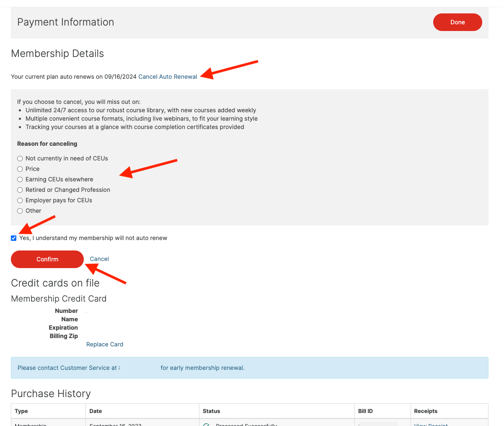
Task: Click the green Processed Successfully status icon
Action: pos(206,424)
